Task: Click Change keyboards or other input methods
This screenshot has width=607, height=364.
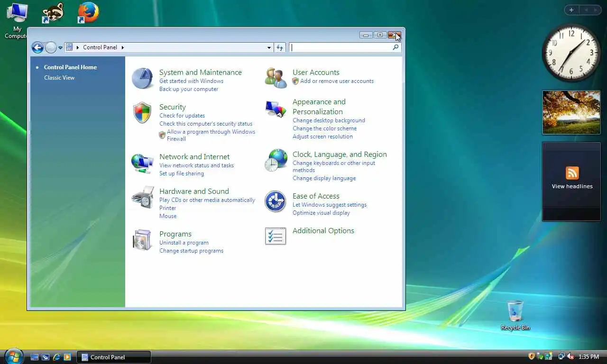Action: click(x=334, y=166)
